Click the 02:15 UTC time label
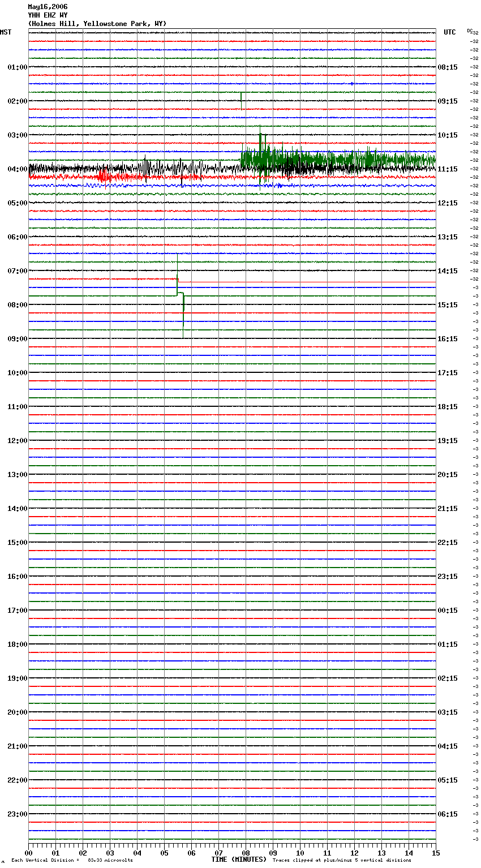Screen dimensions: 481x868 pos(448,678)
